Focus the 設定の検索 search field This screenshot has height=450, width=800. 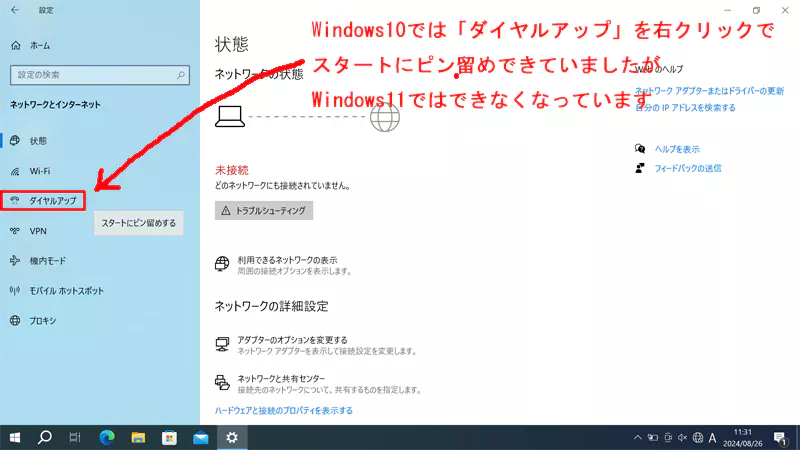[99, 75]
